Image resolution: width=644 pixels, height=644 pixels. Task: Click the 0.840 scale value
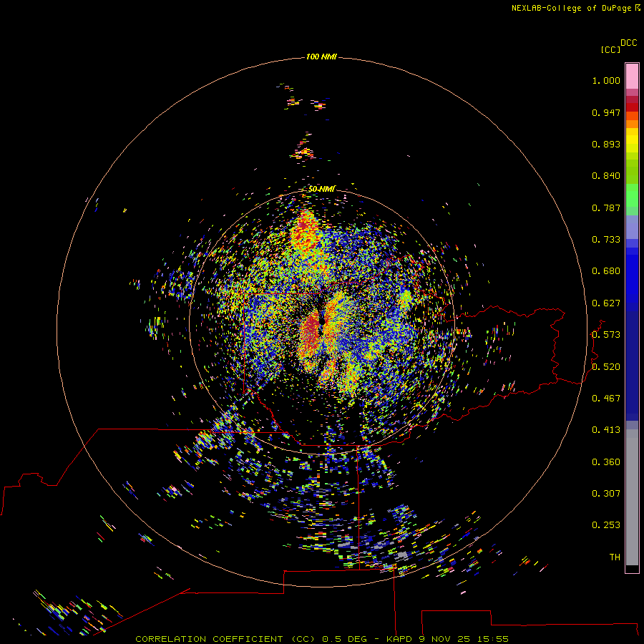click(x=606, y=176)
